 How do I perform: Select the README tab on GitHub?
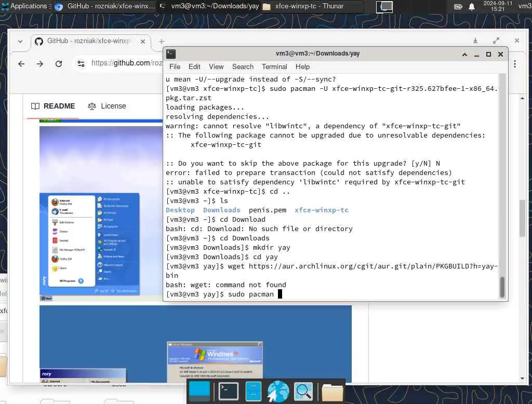coord(52,106)
